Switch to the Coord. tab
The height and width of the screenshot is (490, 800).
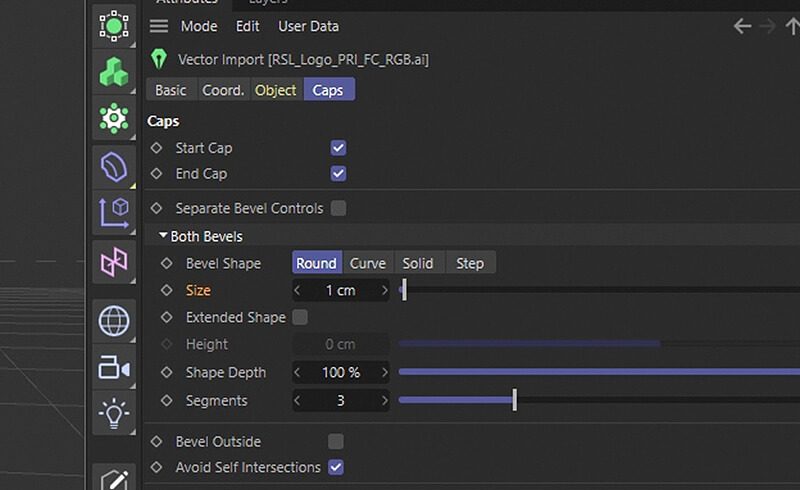[x=223, y=90]
